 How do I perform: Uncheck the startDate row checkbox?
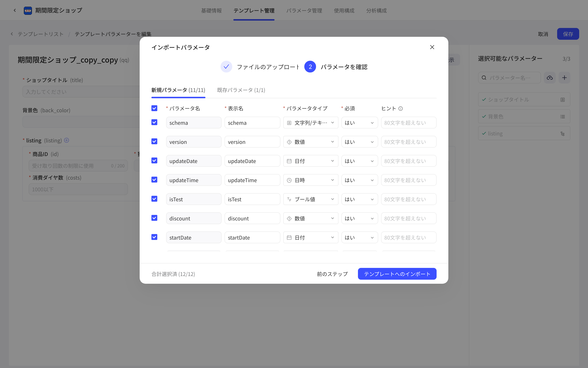(x=154, y=237)
